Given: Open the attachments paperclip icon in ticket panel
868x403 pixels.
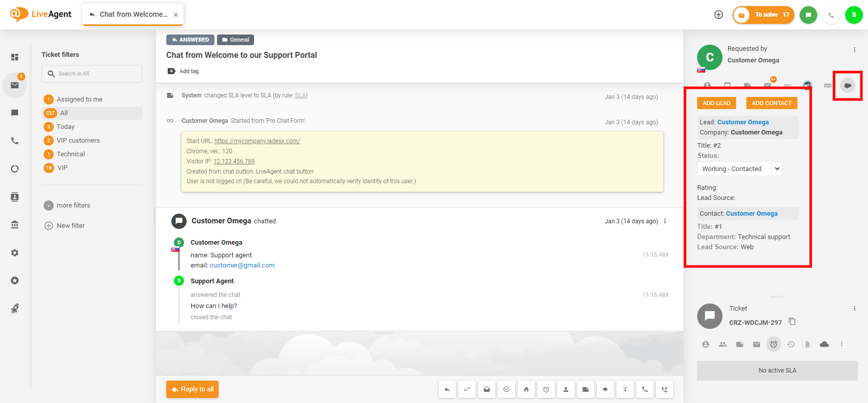Looking at the screenshot, I should pyautogui.click(x=807, y=344).
